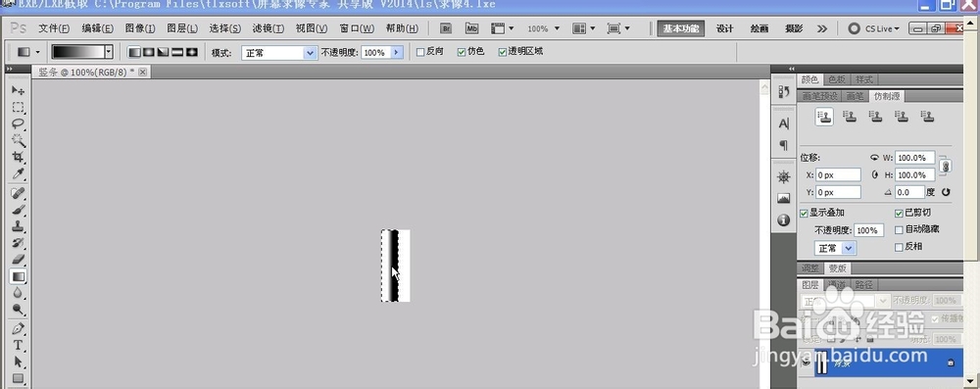
Task: Toggle the 仿色 checkbox
Action: (x=462, y=52)
